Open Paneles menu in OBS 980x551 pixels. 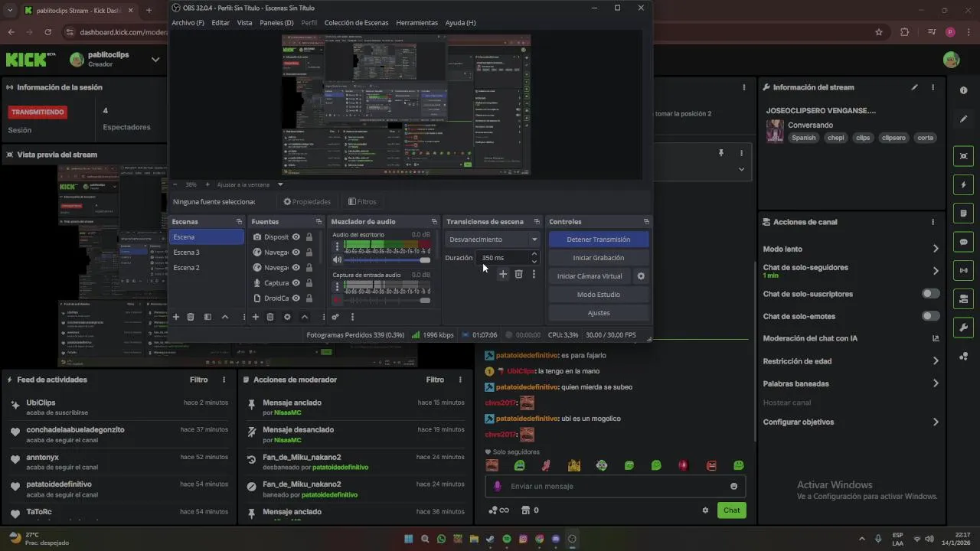point(276,23)
